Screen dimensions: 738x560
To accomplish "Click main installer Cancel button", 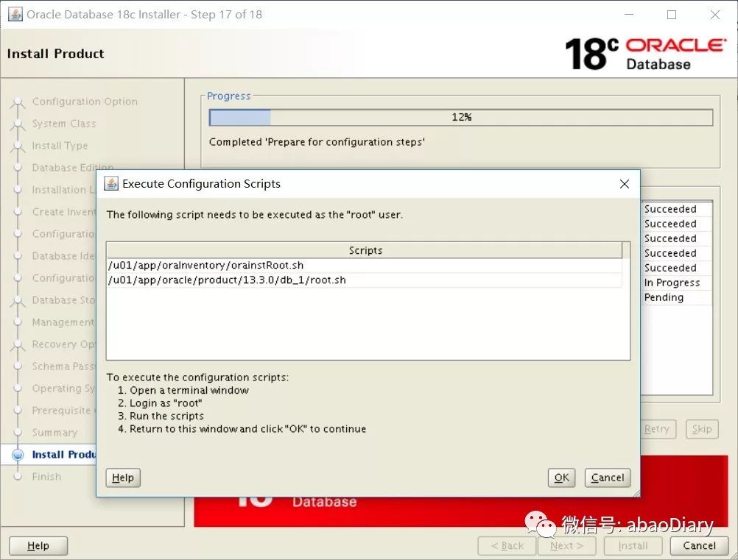I will click(699, 545).
